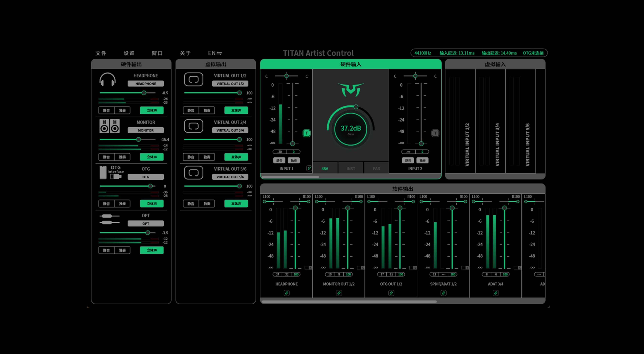Click the INPUT 1 pan slider handle

pos(286,76)
